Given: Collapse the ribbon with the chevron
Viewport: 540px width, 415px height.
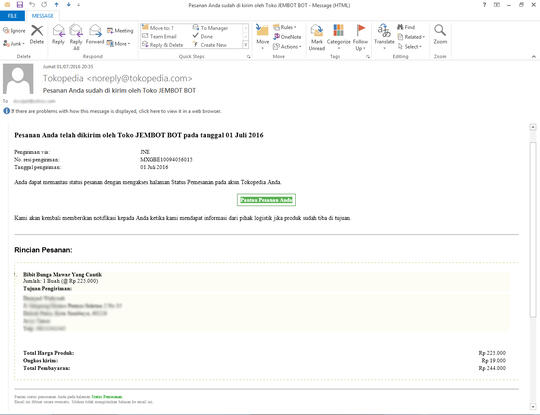Looking at the screenshot, I should [x=534, y=56].
